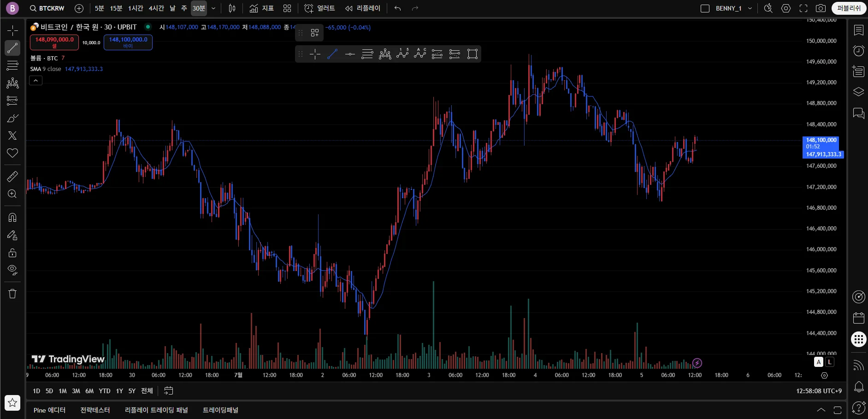868x419 pixels.
Task: Toggle magnet mode
Action: click(x=12, y=218)
